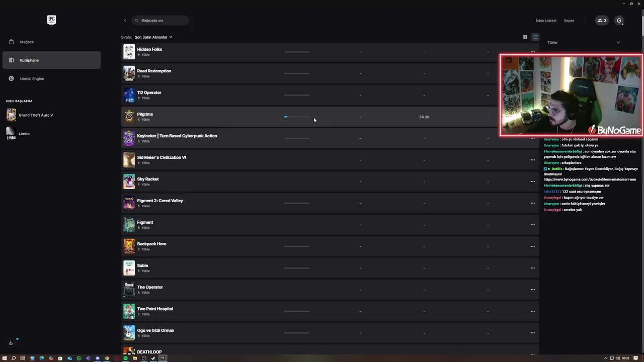The image size is (644, 362).
Task: Select the Keylocker title text
Action: [177, 136]
